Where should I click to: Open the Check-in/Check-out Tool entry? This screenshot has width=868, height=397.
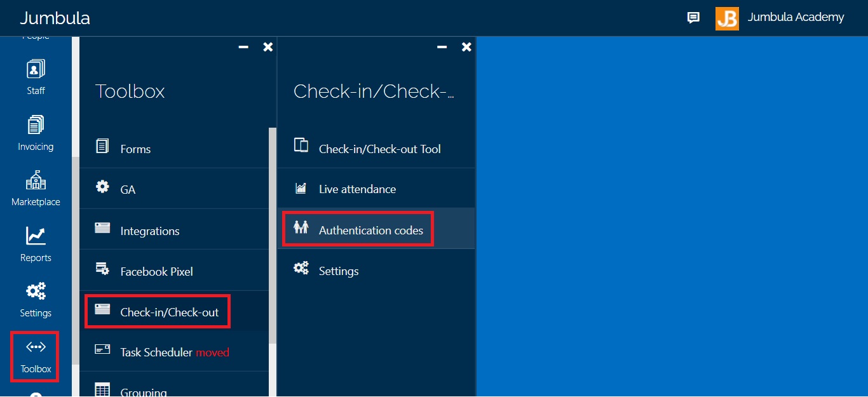point(376,148)
